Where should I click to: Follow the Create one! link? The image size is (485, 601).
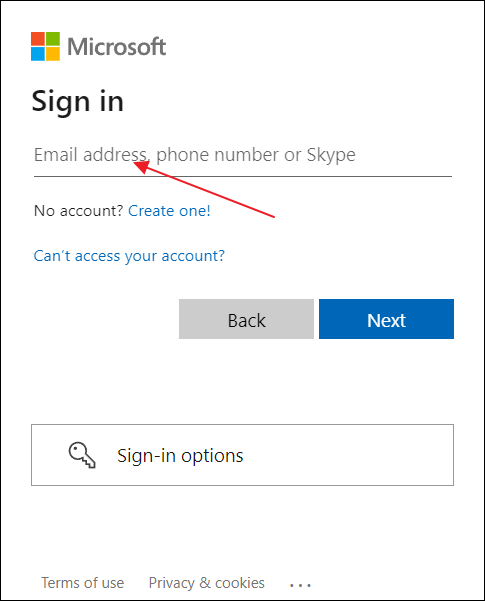click(x=169, y=211)
